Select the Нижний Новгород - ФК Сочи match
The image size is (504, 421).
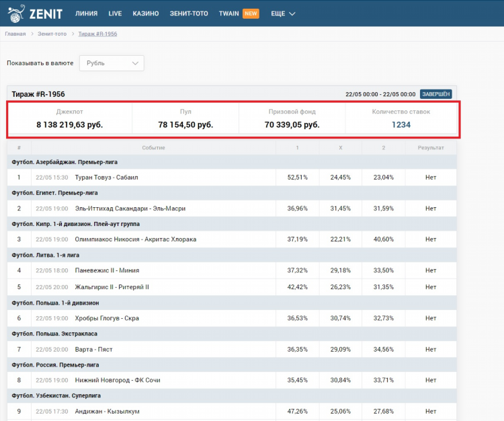pos(118,380)
